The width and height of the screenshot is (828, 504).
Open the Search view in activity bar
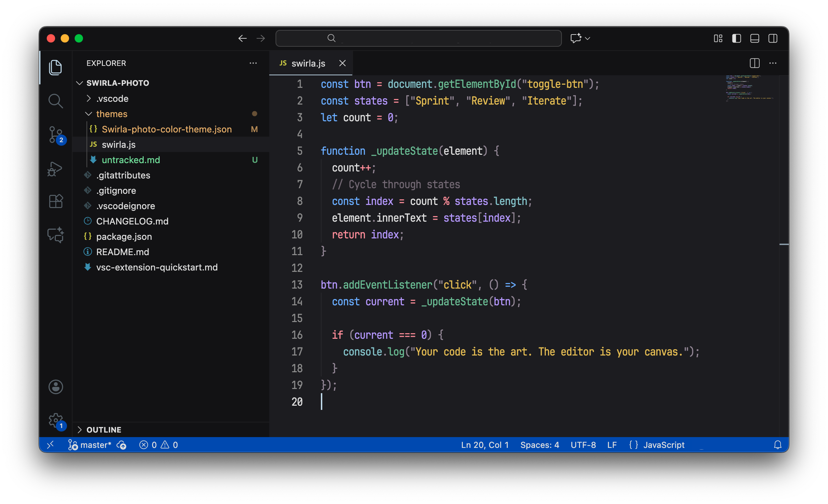[55, 101]
